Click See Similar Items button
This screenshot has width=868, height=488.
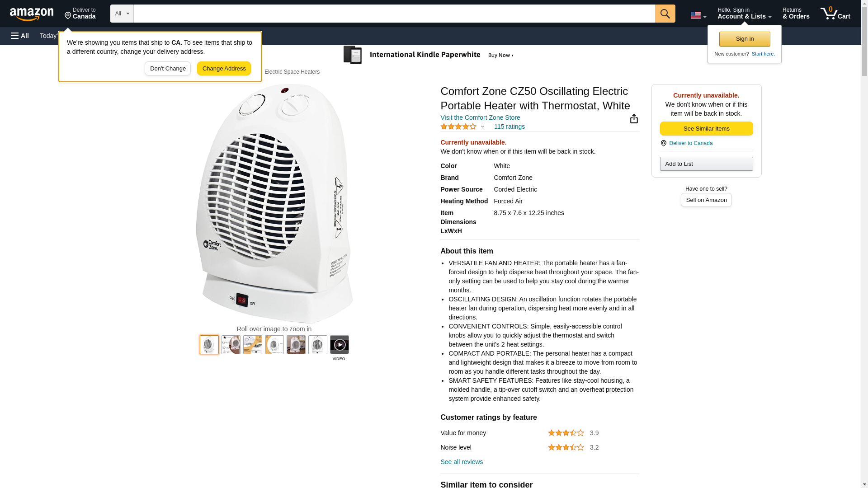coord(706,129)
